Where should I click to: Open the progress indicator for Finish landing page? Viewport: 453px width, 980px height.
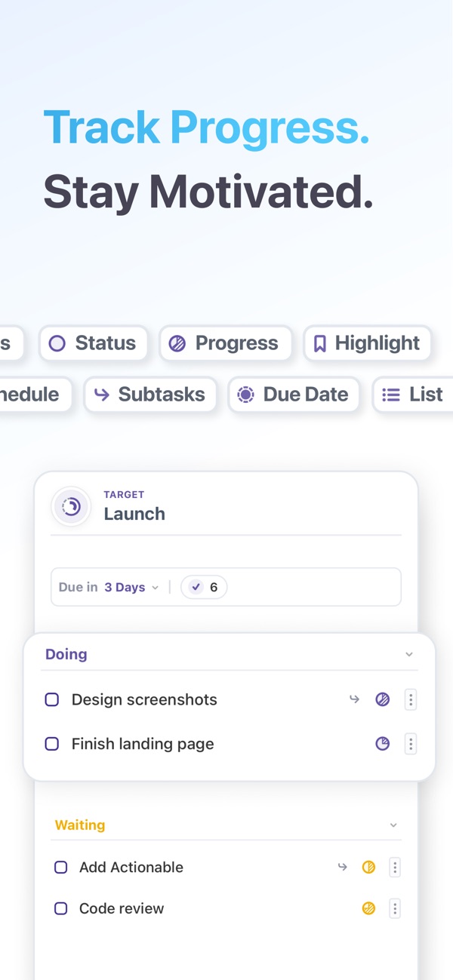click(383, 744)
